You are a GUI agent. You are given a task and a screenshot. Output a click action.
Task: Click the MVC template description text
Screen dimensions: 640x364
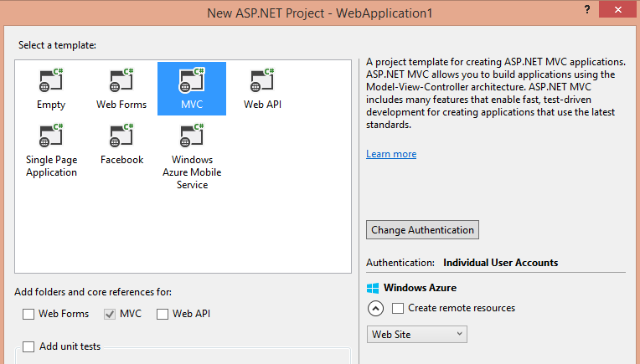(x=496, y=93)
